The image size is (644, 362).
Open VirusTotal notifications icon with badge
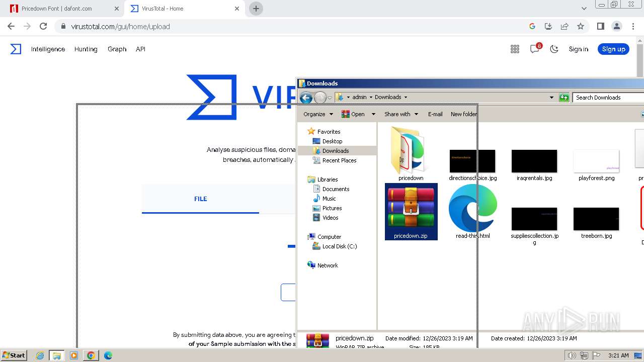(x=535, y=49)
